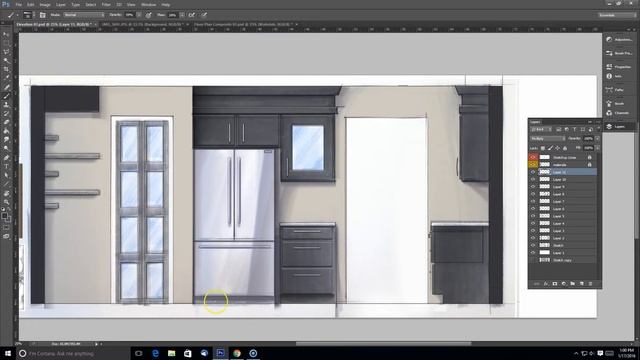The width and height of the screenshot is (640, 360).
Task: Open the layer filter Kind dropdown
Action: pos(540,129)
